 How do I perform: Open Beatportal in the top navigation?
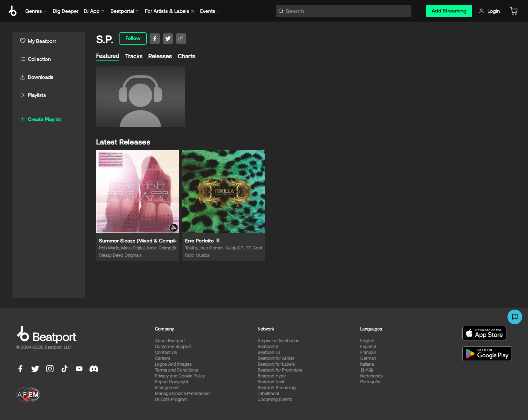pyautogui.click(x=125, y=11)
